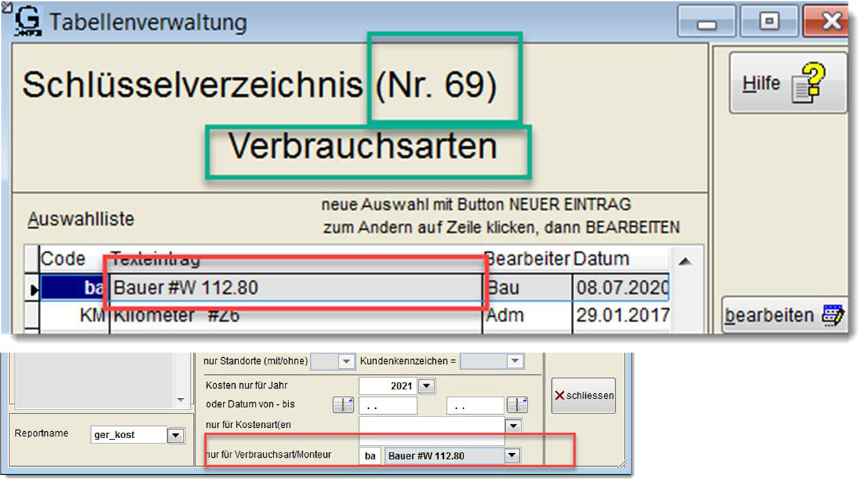The image size is (868, 483).
Task: Click the bearbeiten edit button
Action: (784, 316)
